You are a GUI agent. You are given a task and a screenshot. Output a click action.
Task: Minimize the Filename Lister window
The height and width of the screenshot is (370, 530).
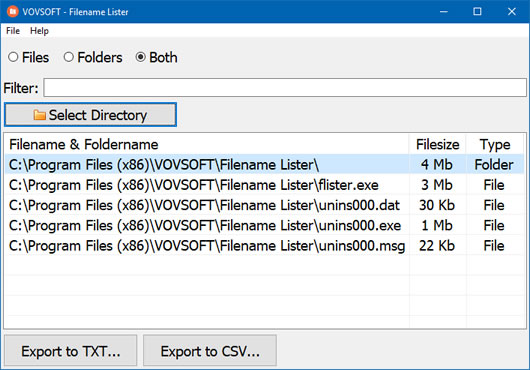tap(444, 11)
